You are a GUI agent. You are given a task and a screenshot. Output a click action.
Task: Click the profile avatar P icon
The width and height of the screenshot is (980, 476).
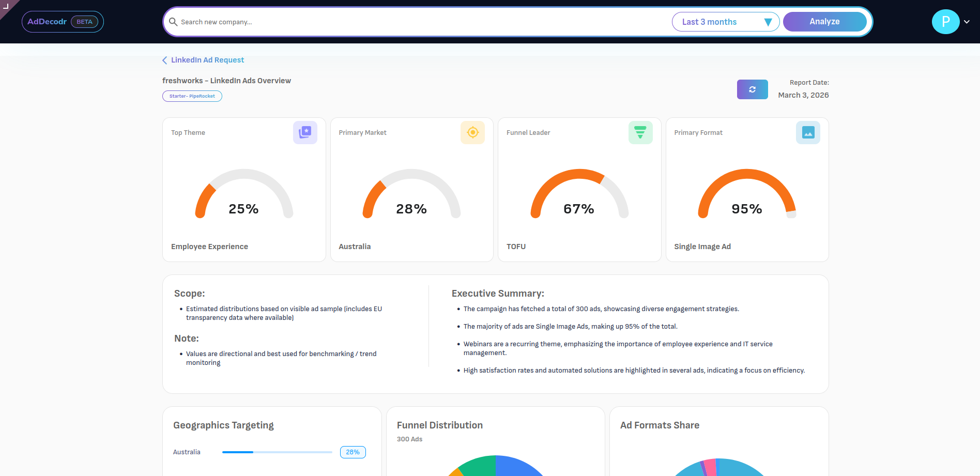pos(945,22)
